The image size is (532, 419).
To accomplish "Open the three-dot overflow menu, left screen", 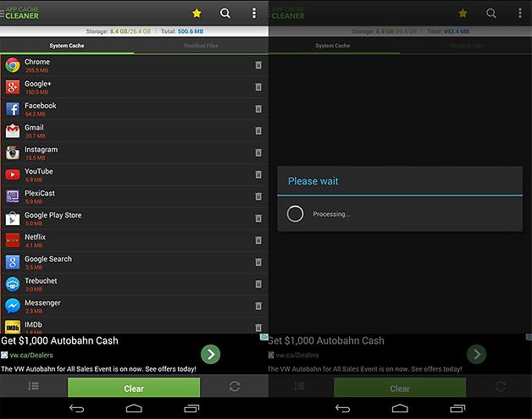I will [254, 13].
